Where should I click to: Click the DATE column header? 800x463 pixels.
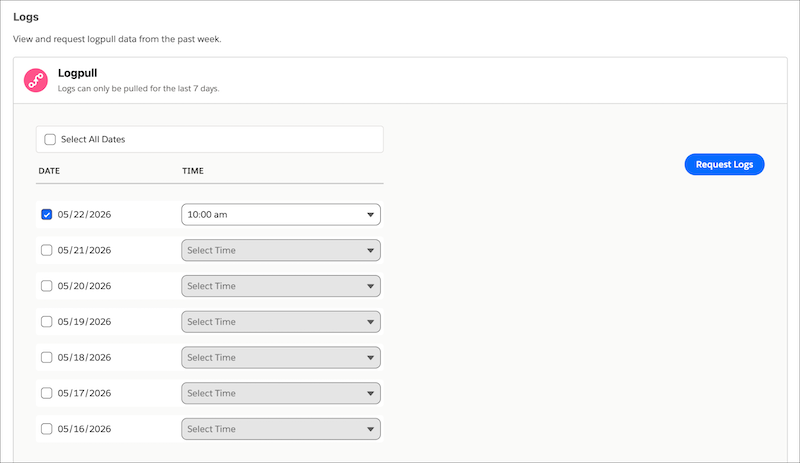(x=49, y=171)
